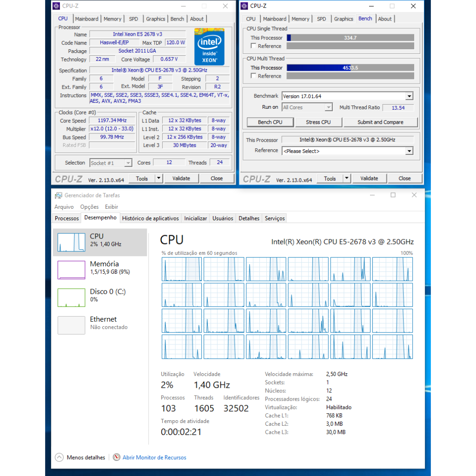Open Mainboard tab in right CPU-Z window
The width and height of the screenshot is (476, 476).
[x=275, y=19]
